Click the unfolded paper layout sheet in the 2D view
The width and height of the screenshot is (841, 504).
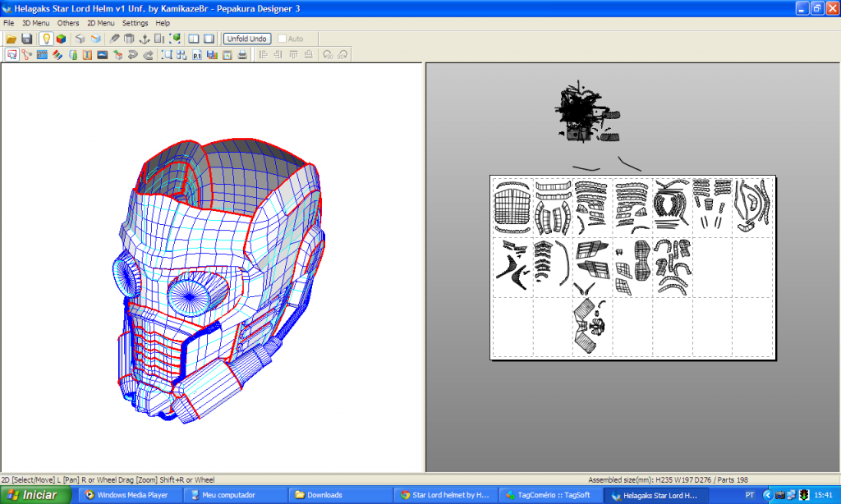tap(633, 267)
